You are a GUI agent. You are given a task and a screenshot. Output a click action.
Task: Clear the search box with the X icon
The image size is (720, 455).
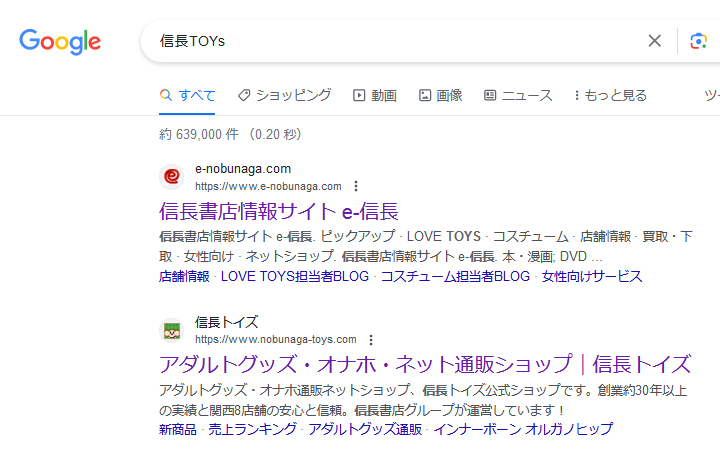click(654, 41)
